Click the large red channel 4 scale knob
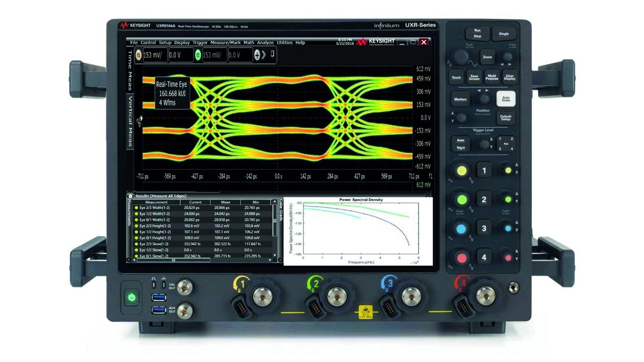This screenshot has width=644, height=362. pos(462,257)
